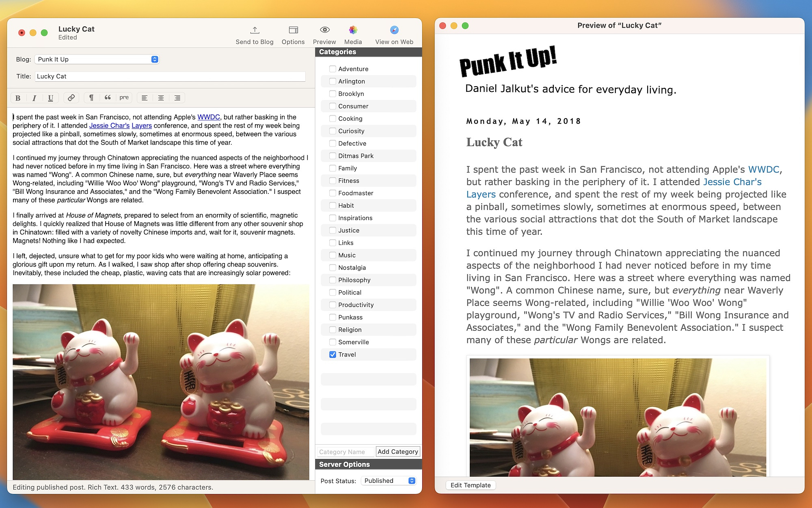Select the Add Category button
The image size is (812, 508).
point(397,451)
